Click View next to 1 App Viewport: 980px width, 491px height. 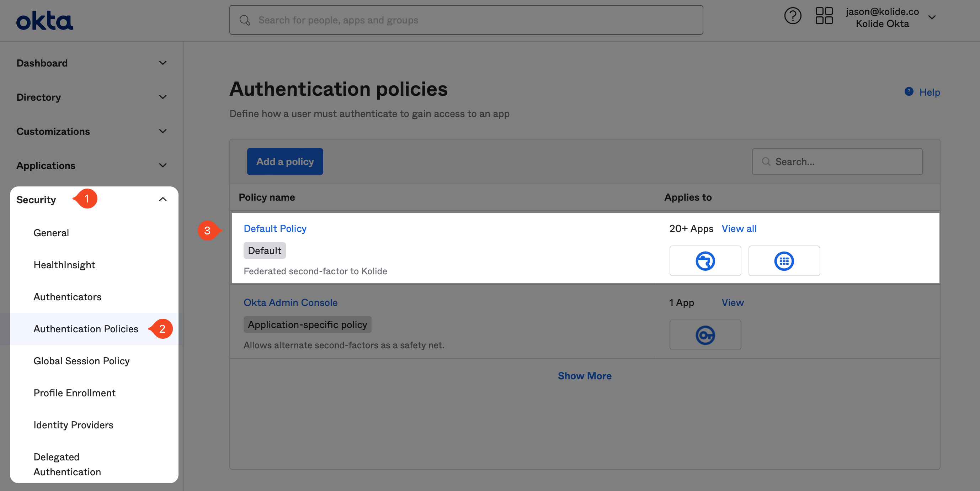point(733,302)
